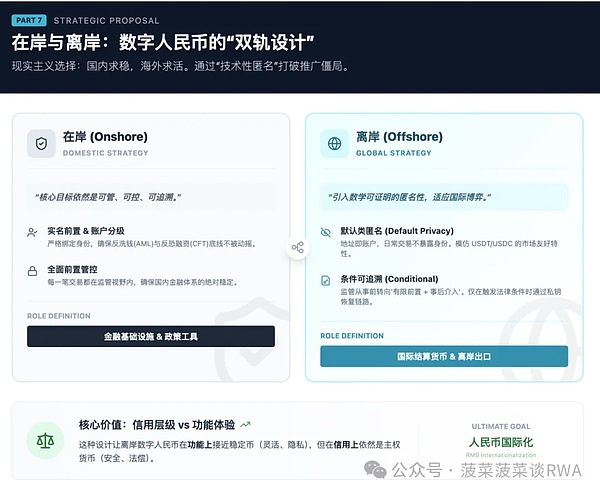Click the 菠菜菠菜谈RWA watermark text
Image resolution: width=600 pixels, height=480 pixels.
click(523, 467)
